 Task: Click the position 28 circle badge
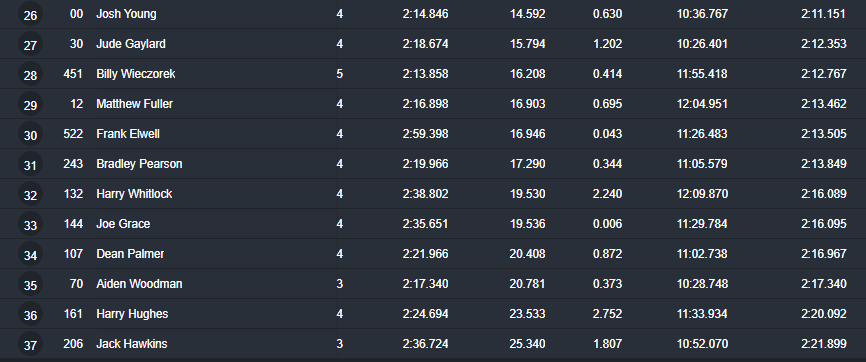[x=30, y=75]
